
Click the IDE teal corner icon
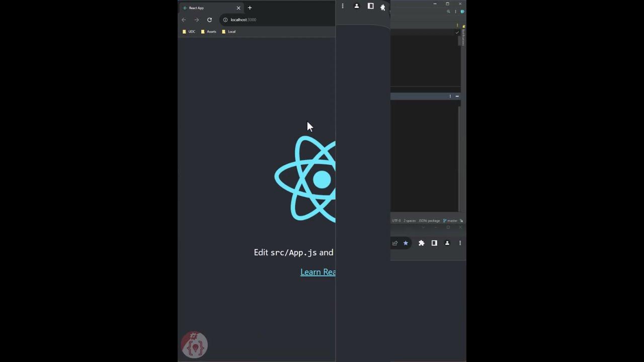[462, 12]
